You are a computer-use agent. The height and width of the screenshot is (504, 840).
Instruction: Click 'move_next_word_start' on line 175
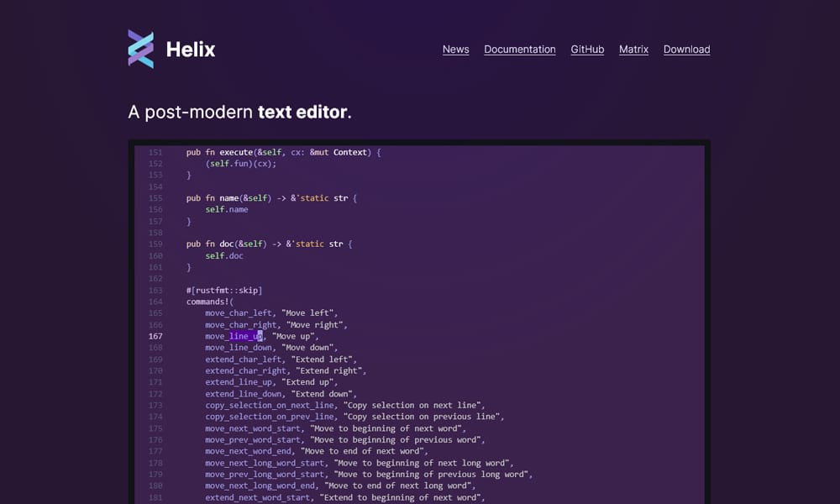(253, 428)
